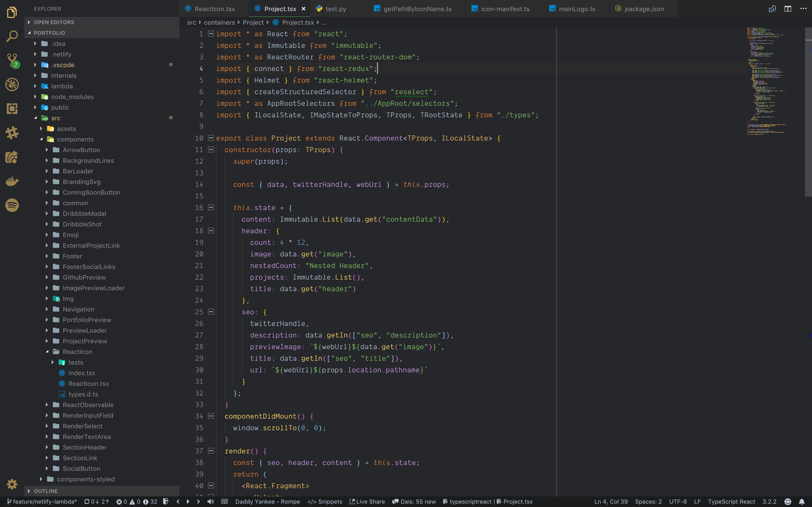Open ReactIcon.tsx file in explorer tree
Viewport: 812px width, 507px height.
click(x=89, y=384)
